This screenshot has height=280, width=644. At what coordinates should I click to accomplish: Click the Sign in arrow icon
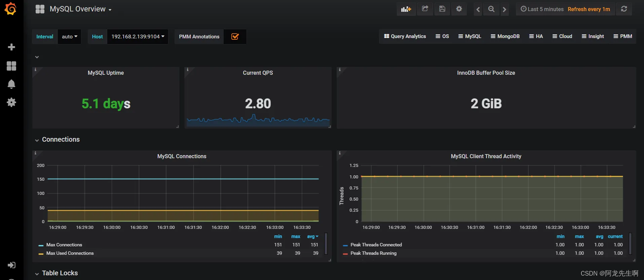[11, 265]
